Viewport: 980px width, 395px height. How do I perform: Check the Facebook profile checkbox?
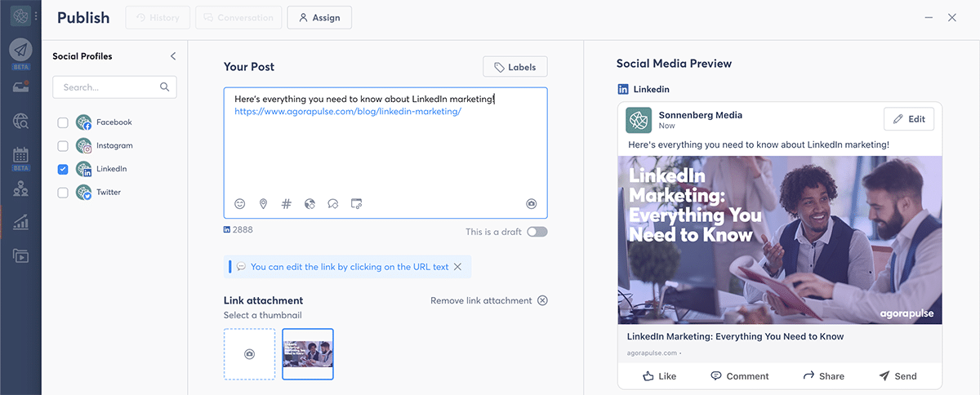point(63,122)
